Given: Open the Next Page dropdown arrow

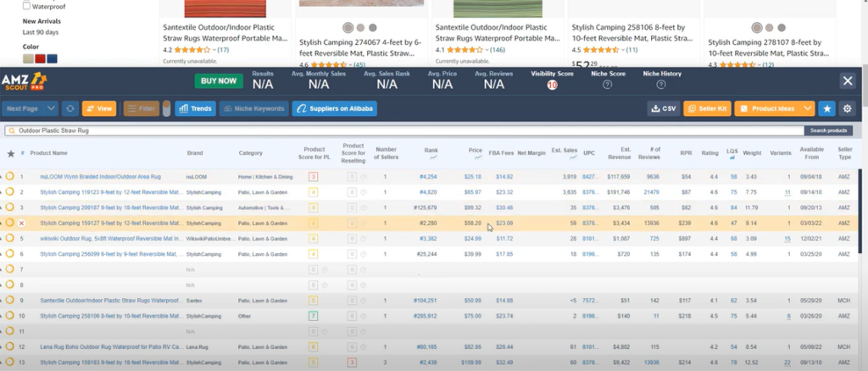Looking at the screenshot, I should coord(51,109).
